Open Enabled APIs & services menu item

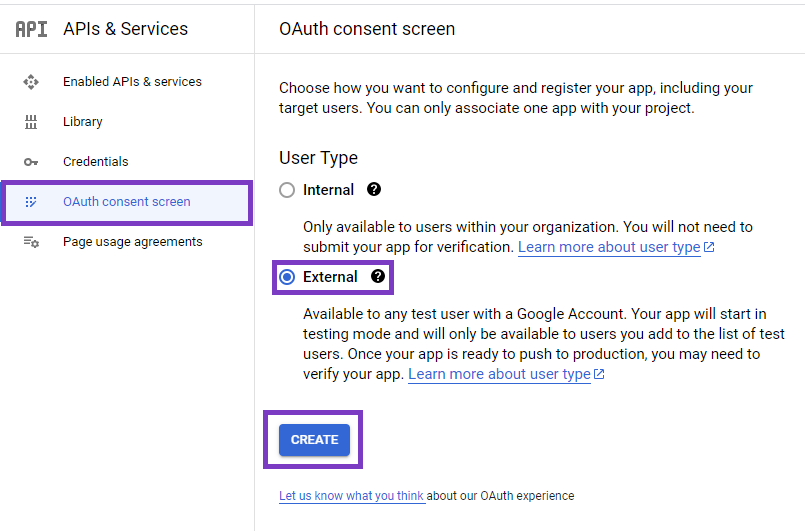pyautogui.click(x=127, y=82)
